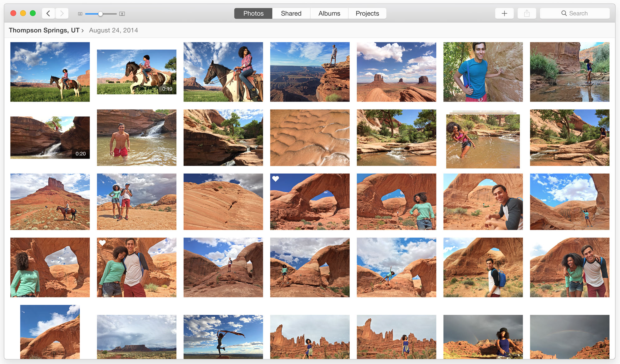Unfavorite the arch photo heart badge

coord(276,179)
